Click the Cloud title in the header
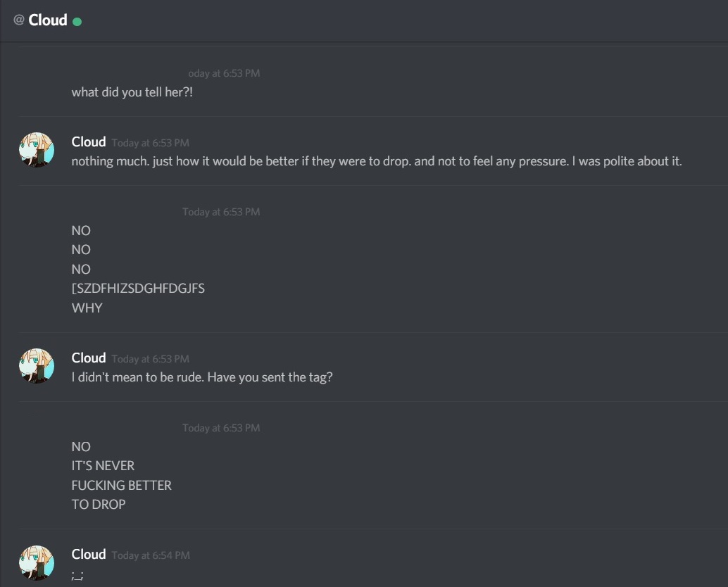This screenshot has height=587, width=728. pyautogui.click(x=48, y=20)
